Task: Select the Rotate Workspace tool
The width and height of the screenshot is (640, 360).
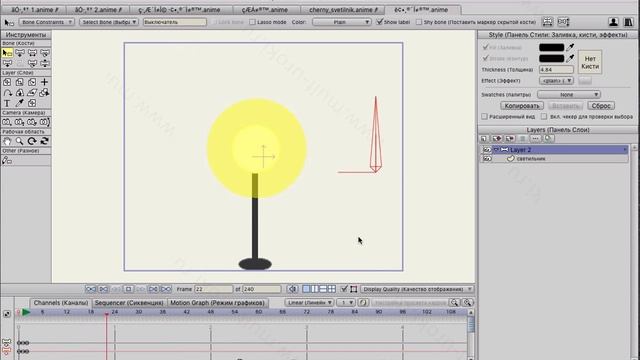Action: (32, 141)
